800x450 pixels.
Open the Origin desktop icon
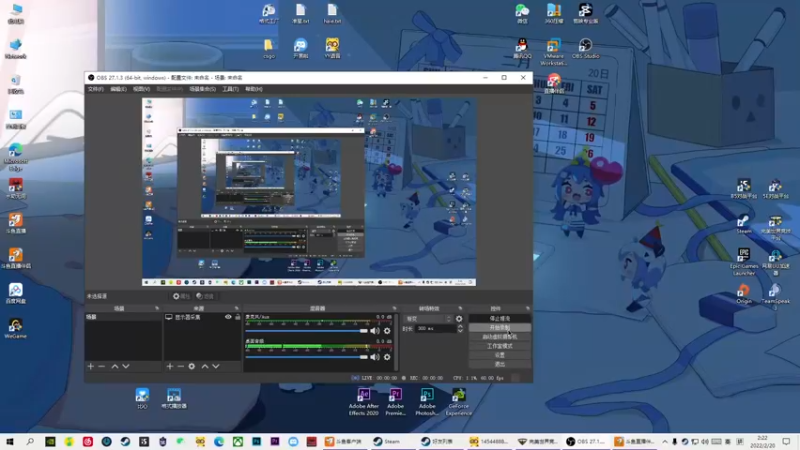tap(743, 294)
